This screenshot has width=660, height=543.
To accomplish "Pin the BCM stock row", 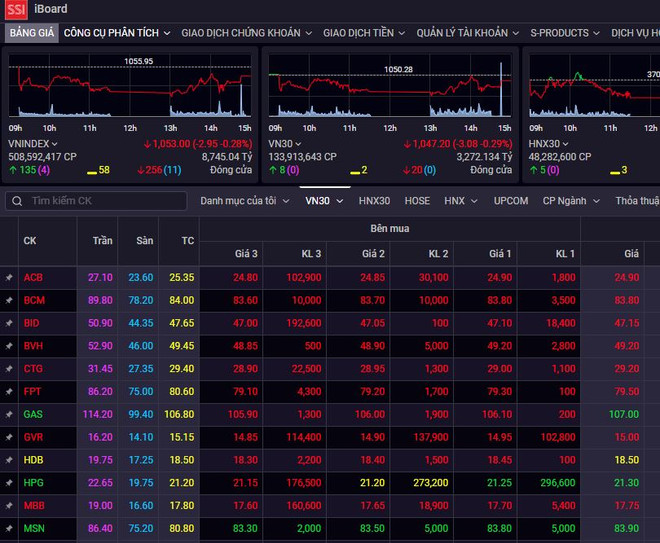I will pyautogui.click(x=9, y=300).
